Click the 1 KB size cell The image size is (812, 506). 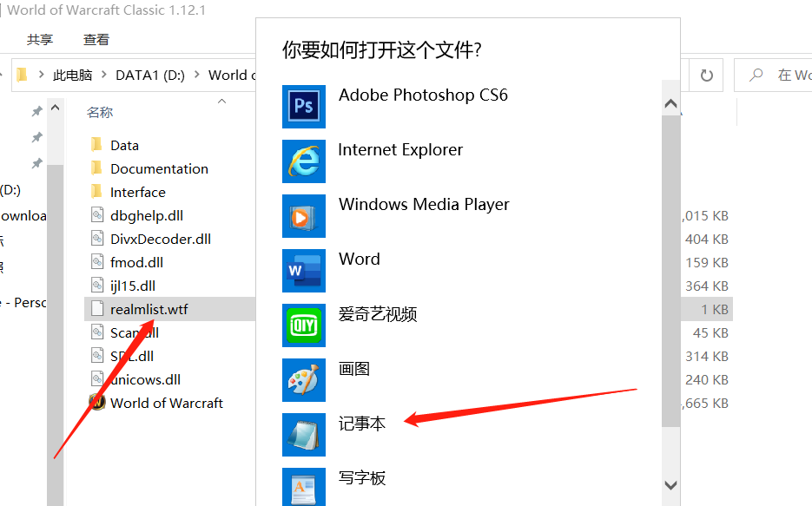[x=715, y=309]
